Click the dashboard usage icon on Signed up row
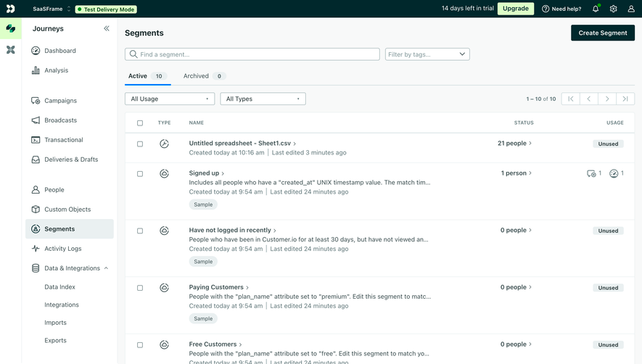The image size is (642, 364). pos(614,173)
